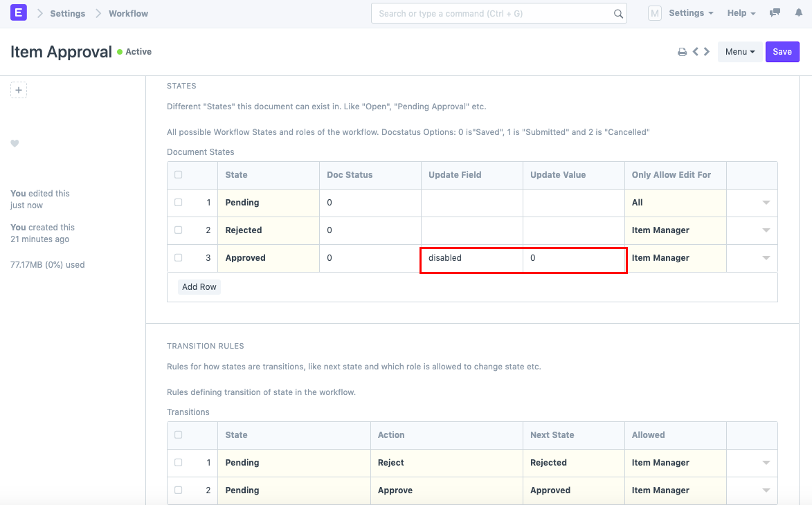Image resolution: width=812 pixels, height=505 pixels.
Task: Open the Menu dropdown button
Action: (740, 52)
